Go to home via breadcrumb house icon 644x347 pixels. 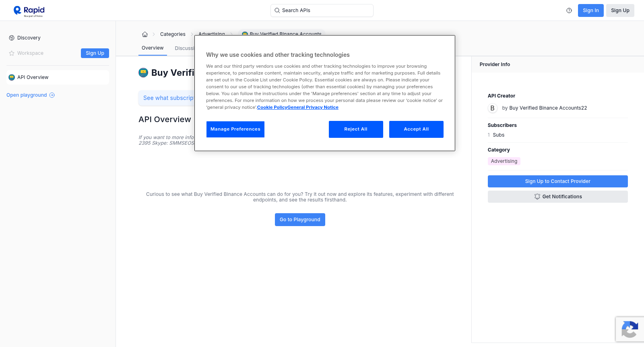[145, 34]
